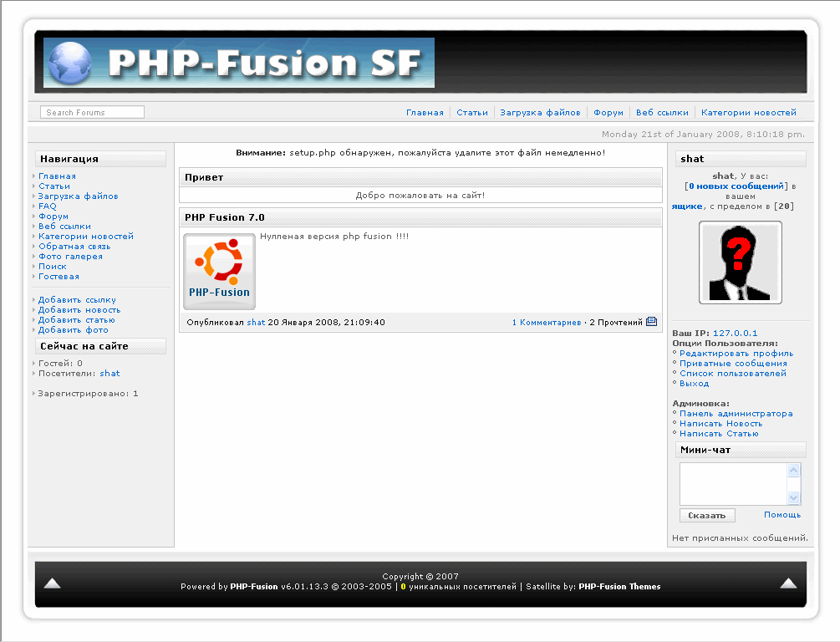Click inside the Мини-чат message textarea
Viewport: 840px width, 642px height.
point(734,484)
